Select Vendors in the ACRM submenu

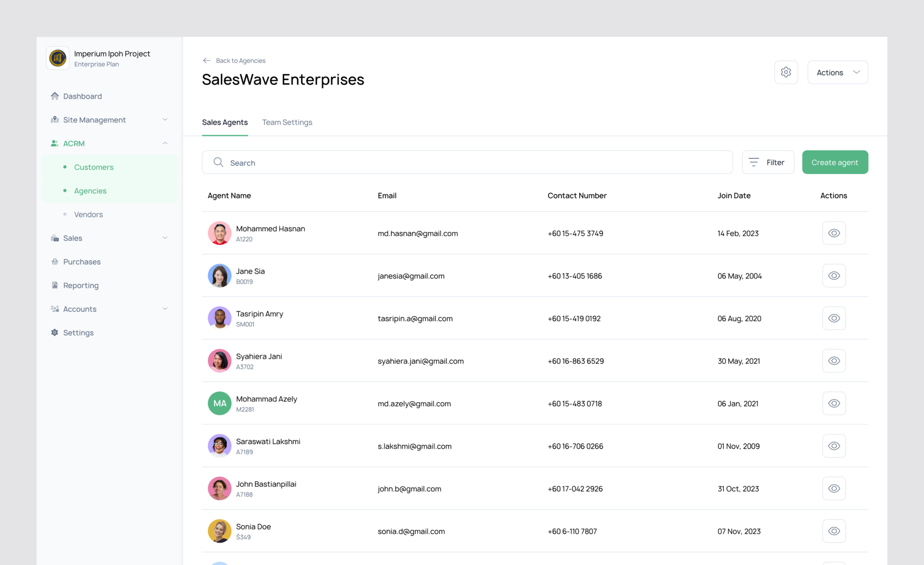tap(89, 214)
